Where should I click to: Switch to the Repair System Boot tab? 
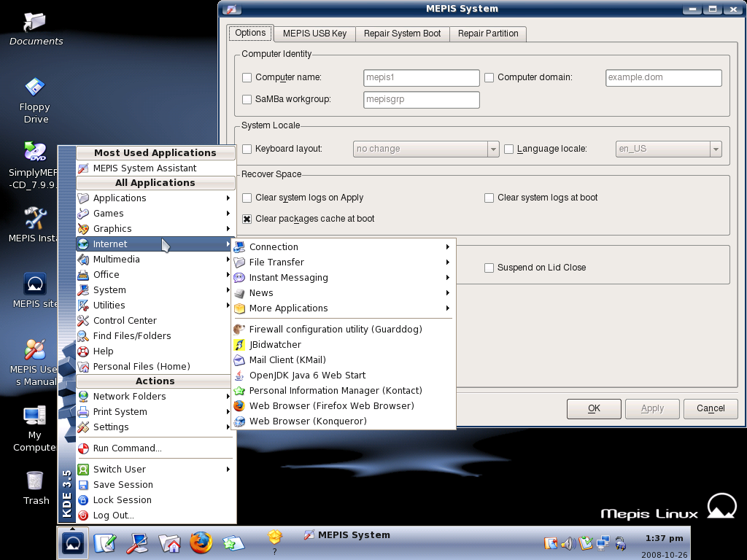click(x=402, y=34)
